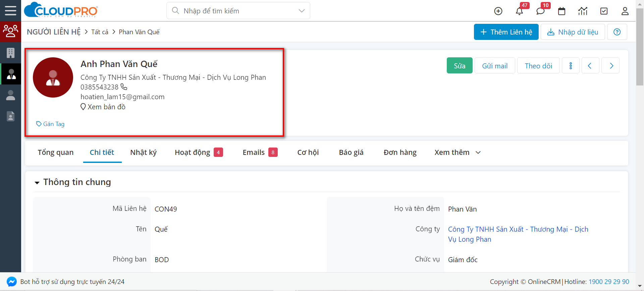Open the contact document icon in sidebar
The height and width of the screenshot is (291, 644).
coord(10,116)
